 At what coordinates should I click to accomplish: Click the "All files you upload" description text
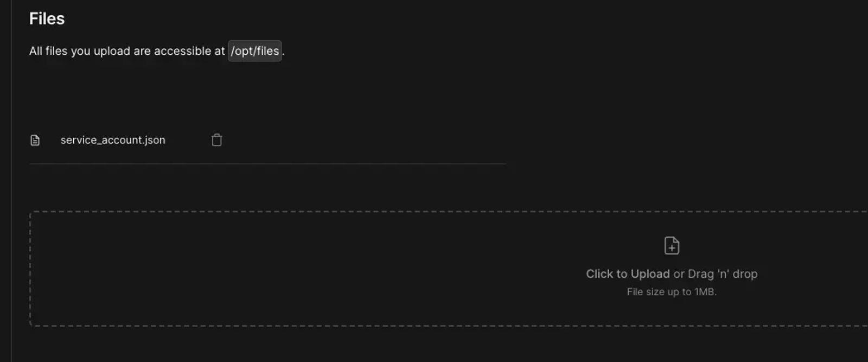coord(127,51)
